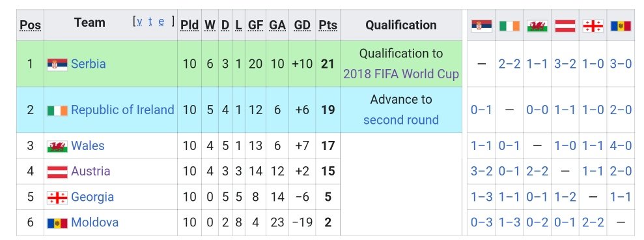This screenshot has width=644, height=240.
Task: Click the Austria flag in the results header
Action: 565,26
